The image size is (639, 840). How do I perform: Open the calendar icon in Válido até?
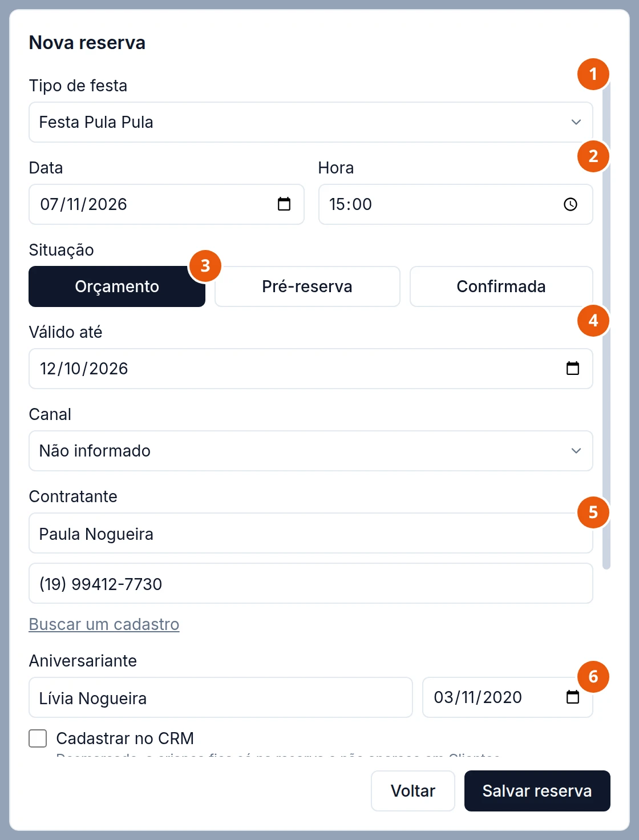pyautogui.click(x=573, y=368)
